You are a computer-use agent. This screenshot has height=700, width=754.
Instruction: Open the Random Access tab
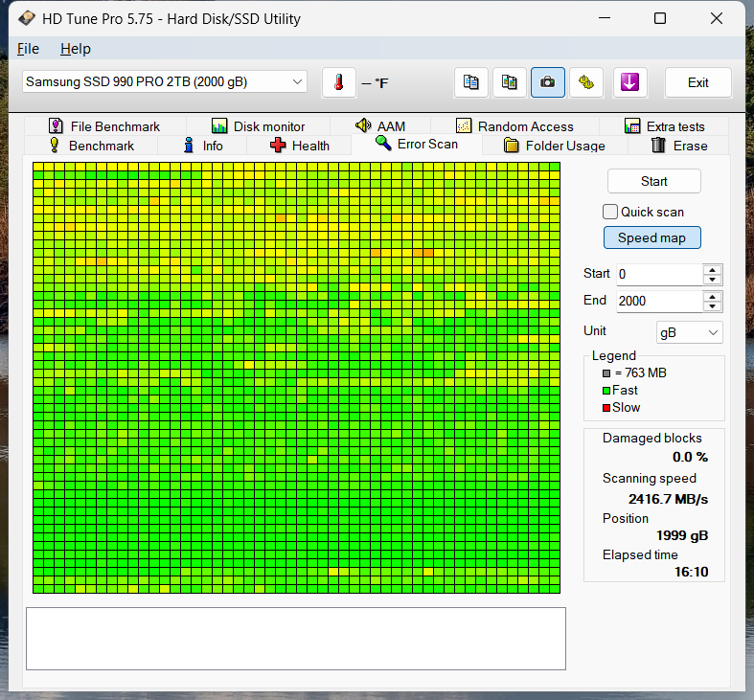coord(514,126)
